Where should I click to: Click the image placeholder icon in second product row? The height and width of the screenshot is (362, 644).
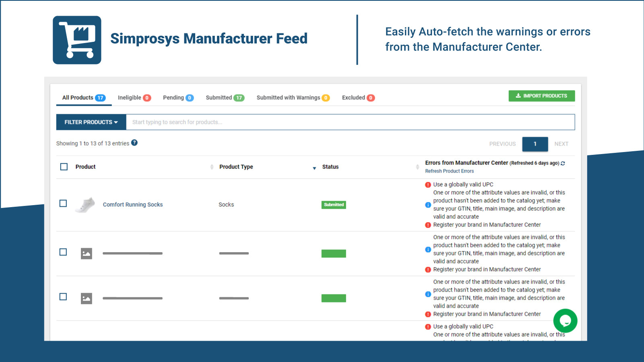coord(86,253)
